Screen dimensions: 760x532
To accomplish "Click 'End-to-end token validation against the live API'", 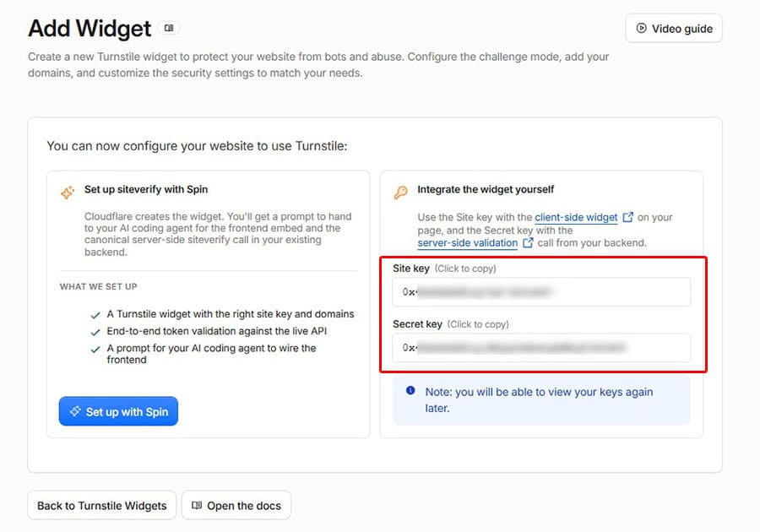I will point(217,331).
